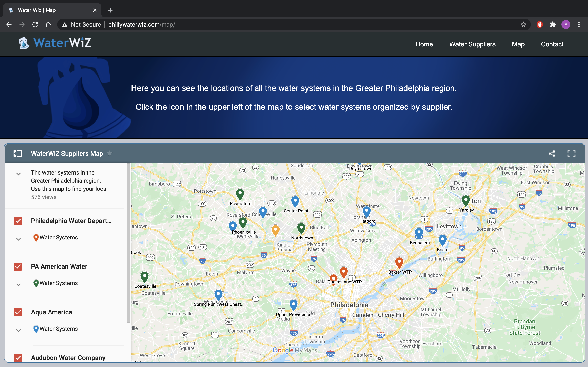Screen dimensions: 588x367
Task: Toggle the Aqua America layer checkbox
Action: tap(18, 312)
